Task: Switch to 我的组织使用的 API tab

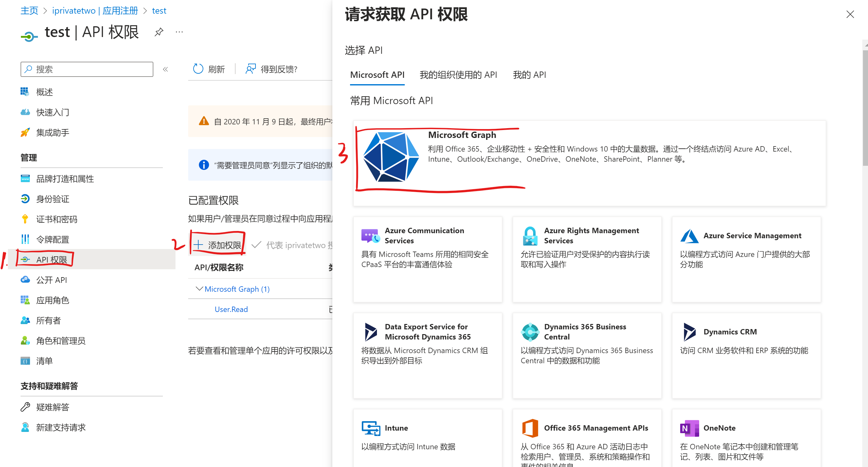Action: (458, 75)
